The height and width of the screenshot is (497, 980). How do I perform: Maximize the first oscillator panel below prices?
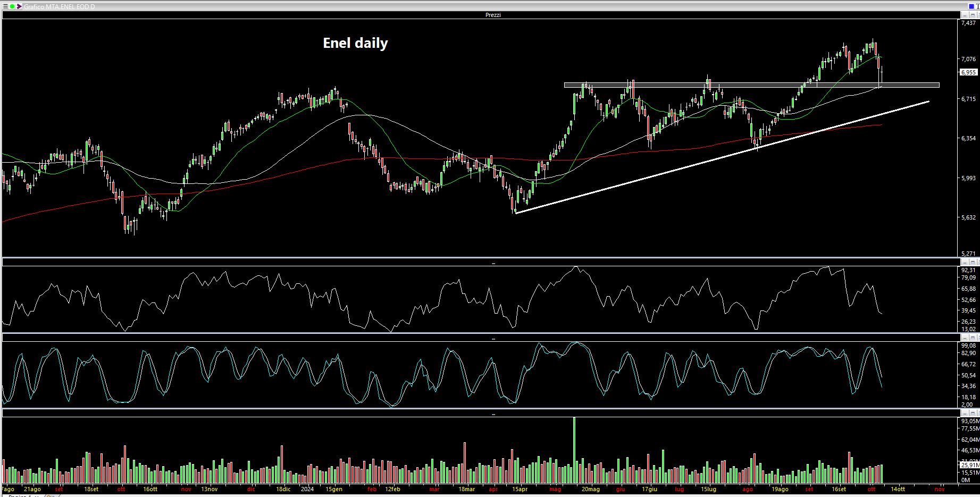click(x=973, y=262)
